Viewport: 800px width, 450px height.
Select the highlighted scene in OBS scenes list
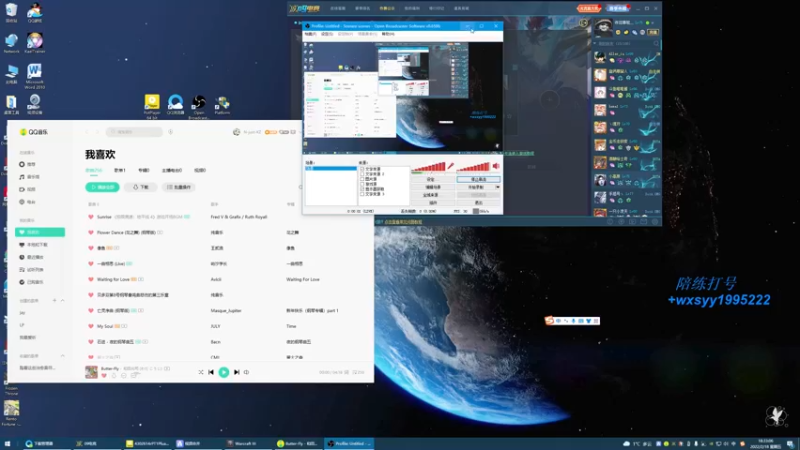coord(331,168)
